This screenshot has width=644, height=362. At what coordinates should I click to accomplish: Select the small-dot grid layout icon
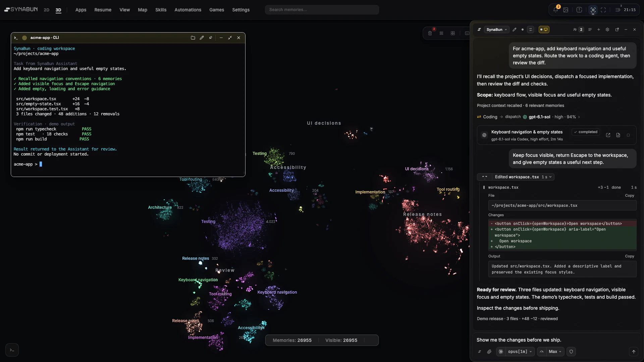pos(441,33)
